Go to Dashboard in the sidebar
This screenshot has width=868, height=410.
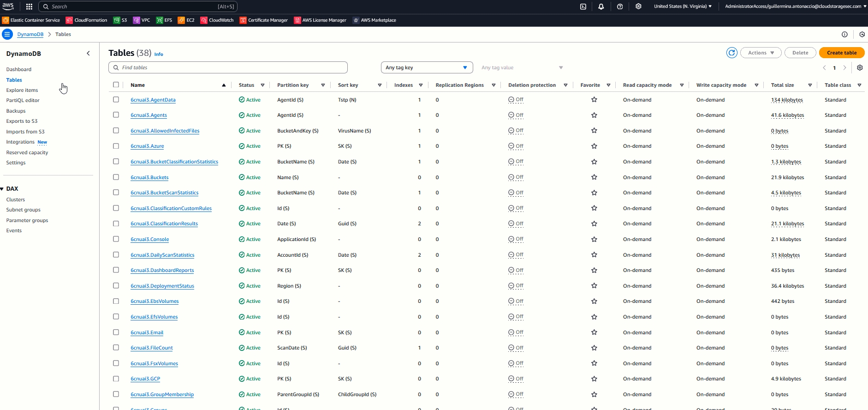pos(19,69)
